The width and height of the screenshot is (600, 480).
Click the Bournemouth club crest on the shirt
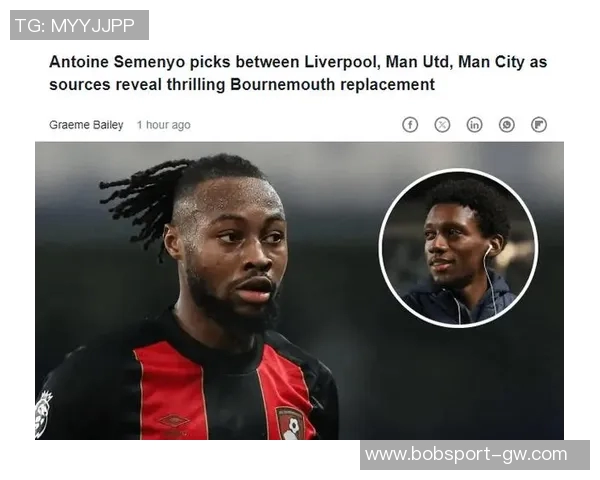point(290,423)
